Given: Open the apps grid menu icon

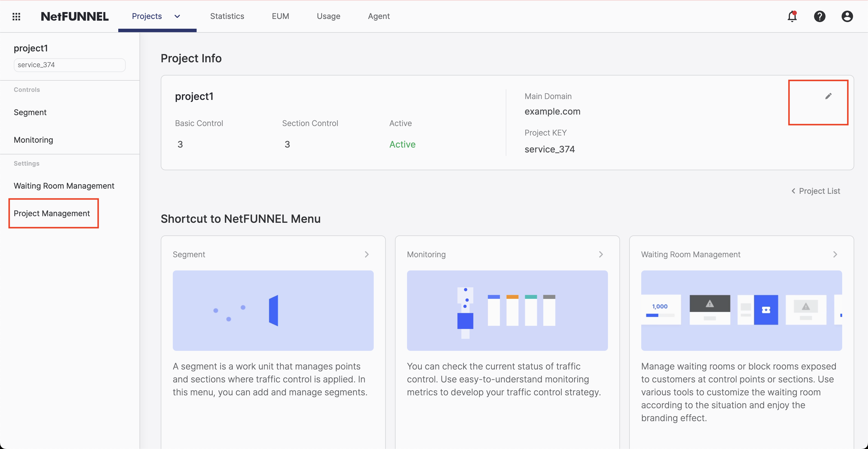Looking at the screenshot, I should 16,16.
